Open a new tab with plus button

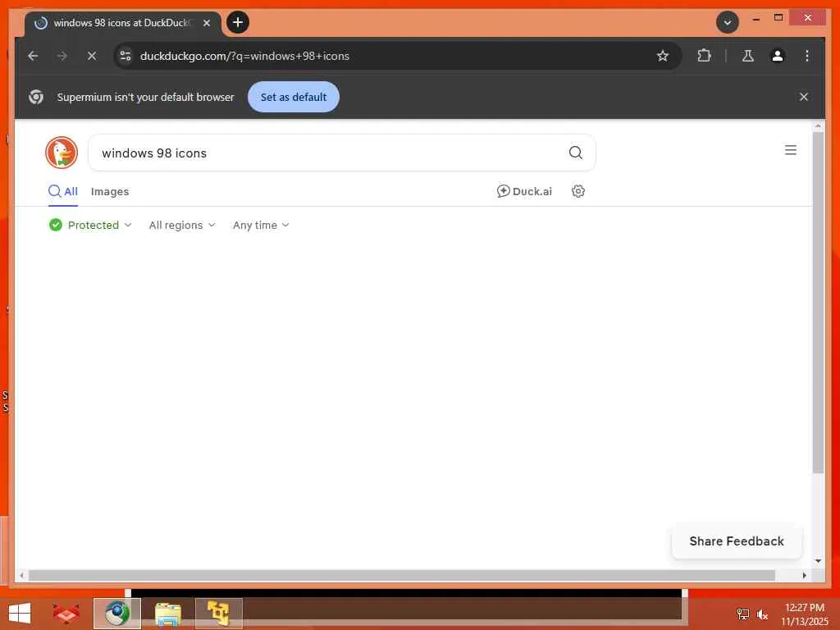click(238, 22)
